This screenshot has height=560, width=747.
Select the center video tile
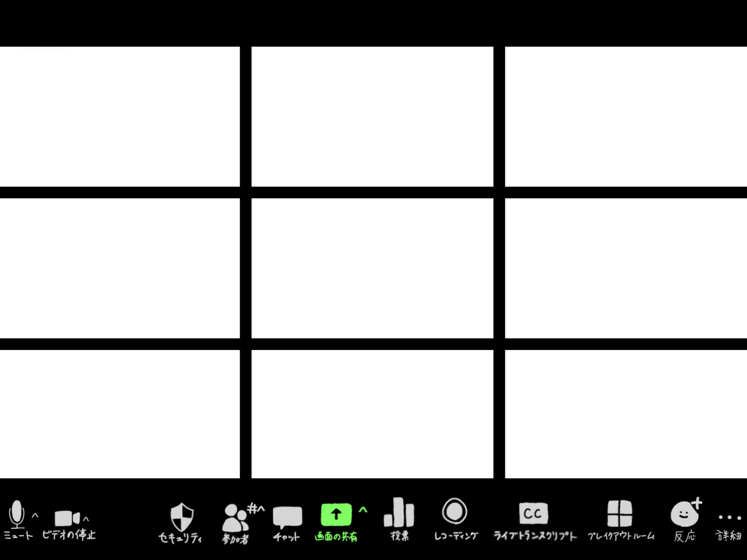(x=372, y=268)
